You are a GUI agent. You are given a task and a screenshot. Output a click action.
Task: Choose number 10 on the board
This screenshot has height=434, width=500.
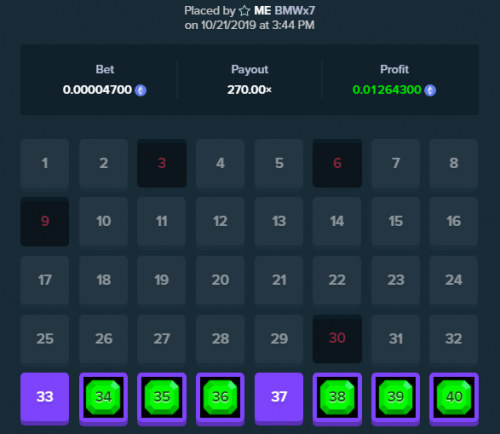click(x=103, y=221)
